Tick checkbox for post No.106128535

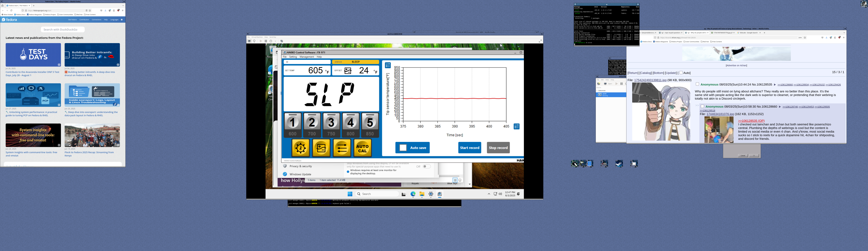pos(698,84)
